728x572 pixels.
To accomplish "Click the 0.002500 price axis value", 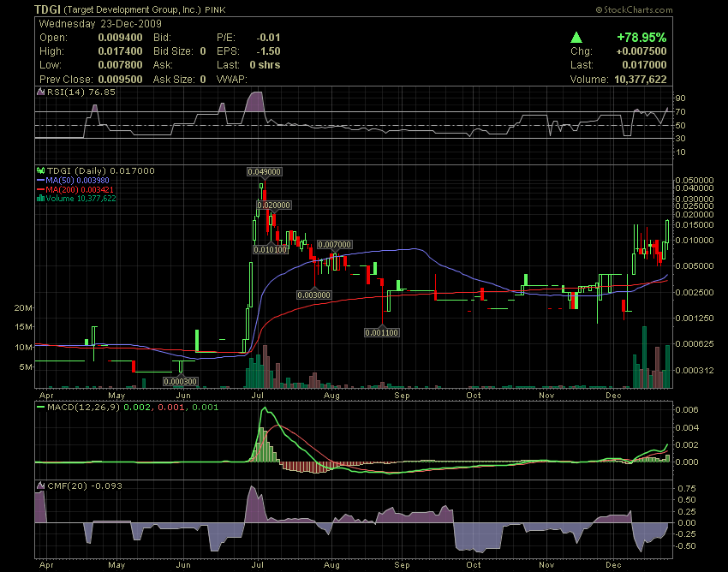I will click(x=695, y=292).
